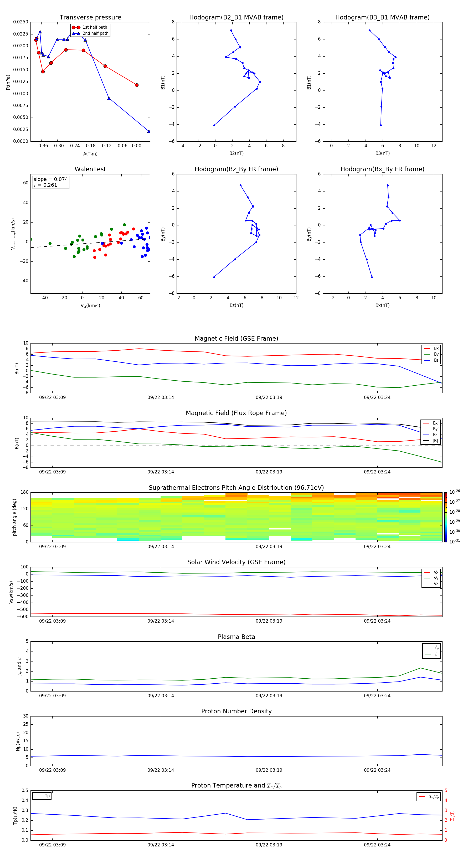The height and width of the screenshot is (868, 473).
Task: Select 'Vx' entry in velocity legend
Action: (x=431, y=572)
